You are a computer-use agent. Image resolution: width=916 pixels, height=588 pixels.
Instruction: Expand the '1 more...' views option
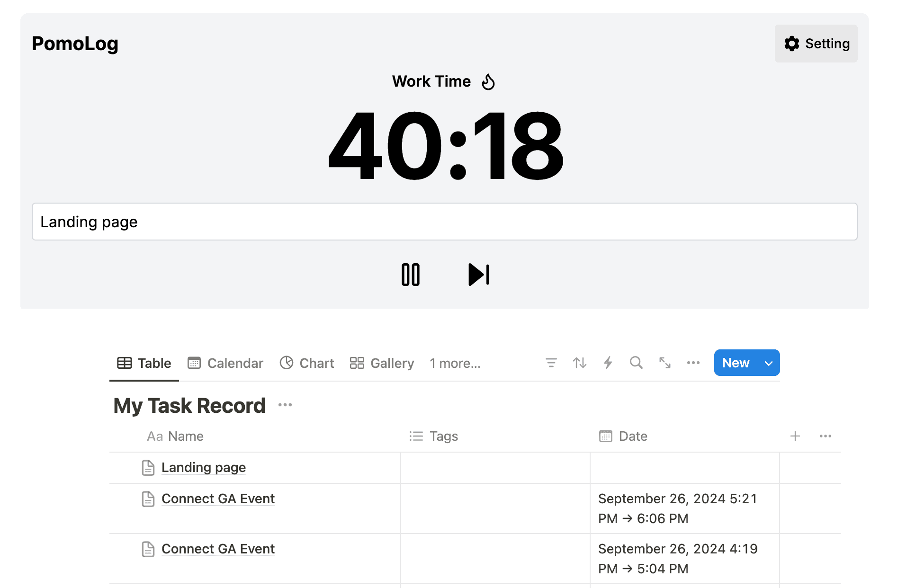(455, 363)
